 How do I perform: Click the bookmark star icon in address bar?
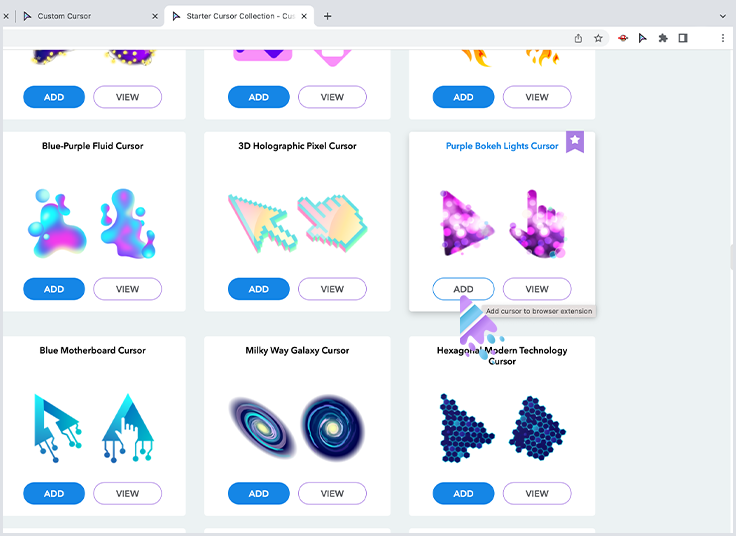point(598,38)
